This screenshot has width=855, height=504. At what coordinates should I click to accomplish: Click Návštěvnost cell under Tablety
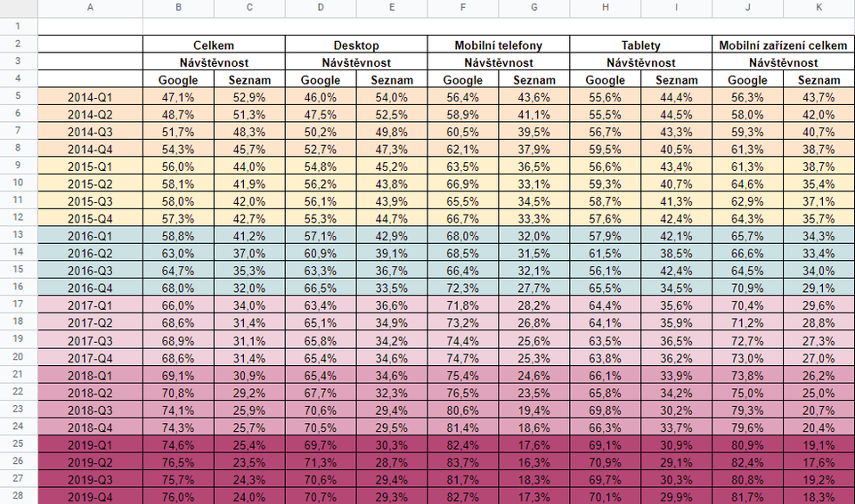(x=641, y=62)
